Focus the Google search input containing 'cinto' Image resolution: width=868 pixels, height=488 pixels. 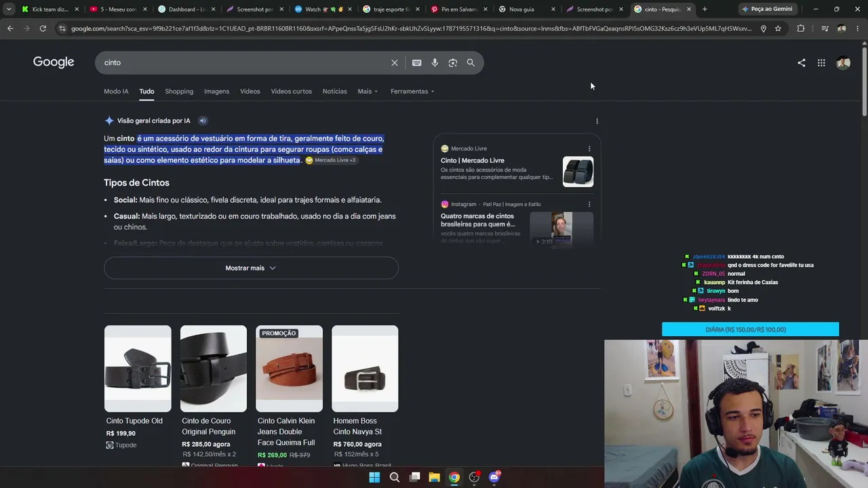click(244, 62)
